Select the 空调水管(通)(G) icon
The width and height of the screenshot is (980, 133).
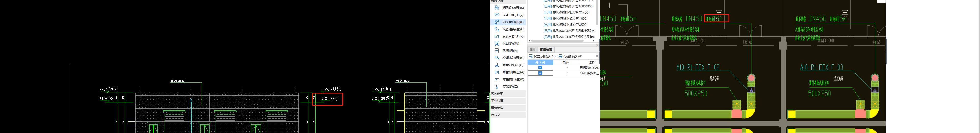click(x=497, y=58)
